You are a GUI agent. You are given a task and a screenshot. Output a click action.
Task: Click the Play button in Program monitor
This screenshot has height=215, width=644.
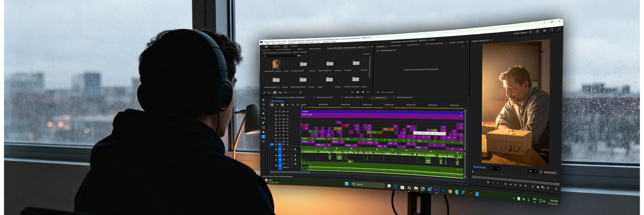click(516, 185)
